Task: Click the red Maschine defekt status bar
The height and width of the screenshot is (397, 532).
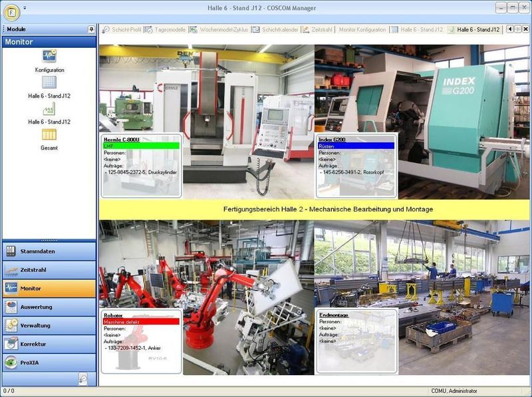Action: [x=141, y=322]
